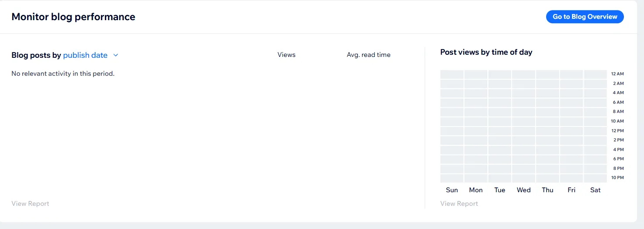This screenshot has width=644, height=229.
Task: Select the Tuesday 2 PM heatmap cell
Action: click(499, 141)
